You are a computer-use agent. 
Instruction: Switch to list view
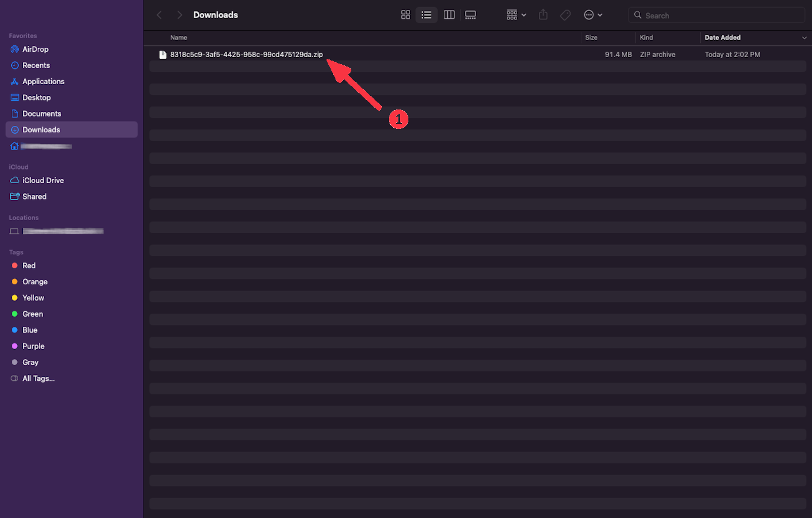[x=427, y=15]
